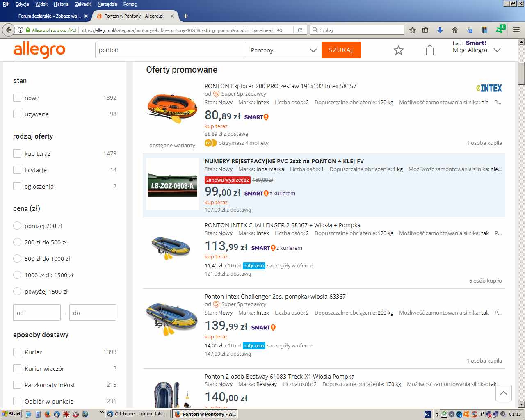Open the Plik menu
Screen dimensions: 525x420
coord(6,4)
